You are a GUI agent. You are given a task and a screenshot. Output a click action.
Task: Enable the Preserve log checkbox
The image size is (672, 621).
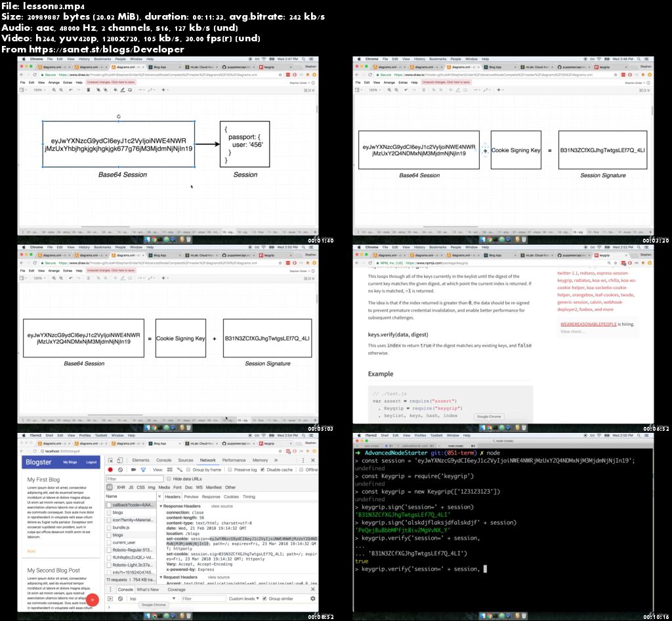coord(230,470)
